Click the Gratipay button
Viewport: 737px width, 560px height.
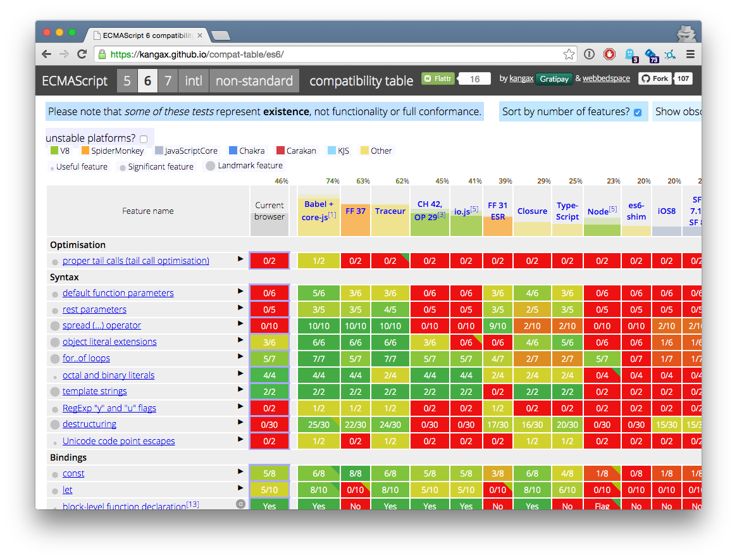click(554, 79)
